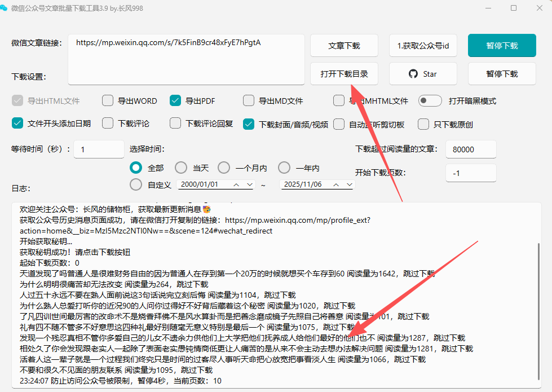Screen dimensions: 552x392
Task: Click log line 起始下载页数：0
Action: tap(49, 263)
